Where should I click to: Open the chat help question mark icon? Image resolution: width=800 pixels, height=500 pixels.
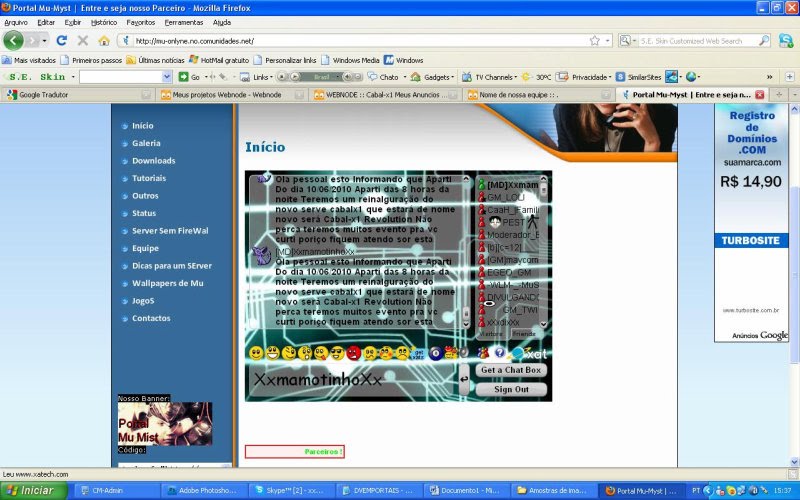499,353
